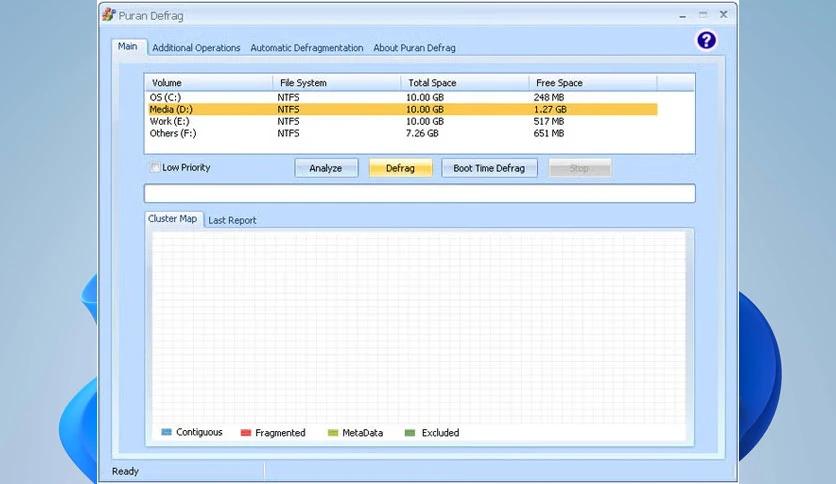
Task: Click the Excluded legend label
Action: [x=440, y=433]
